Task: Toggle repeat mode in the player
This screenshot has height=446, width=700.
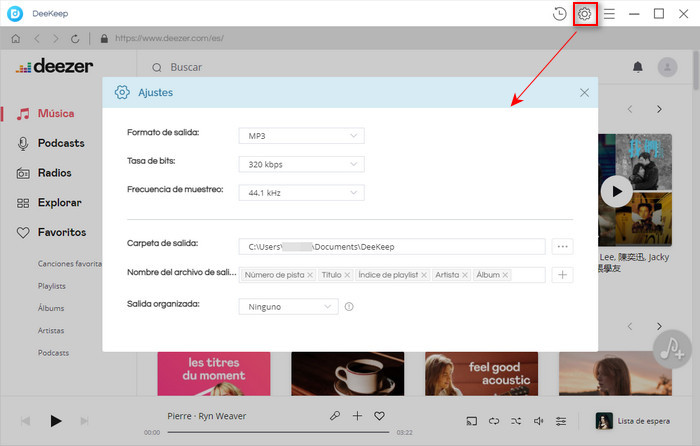Action: 494,421
